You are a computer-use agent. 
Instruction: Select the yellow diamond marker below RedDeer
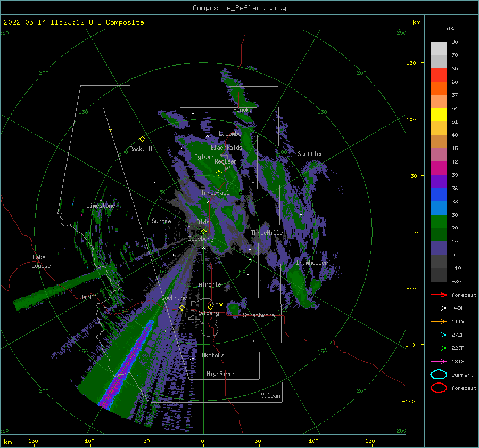click(219, 173)
